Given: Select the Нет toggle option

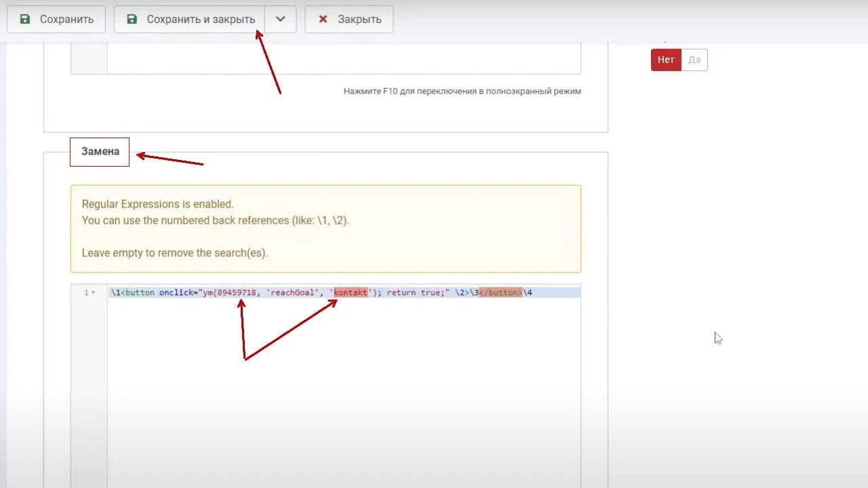Looking at the screenshot, I should point(666,60).
